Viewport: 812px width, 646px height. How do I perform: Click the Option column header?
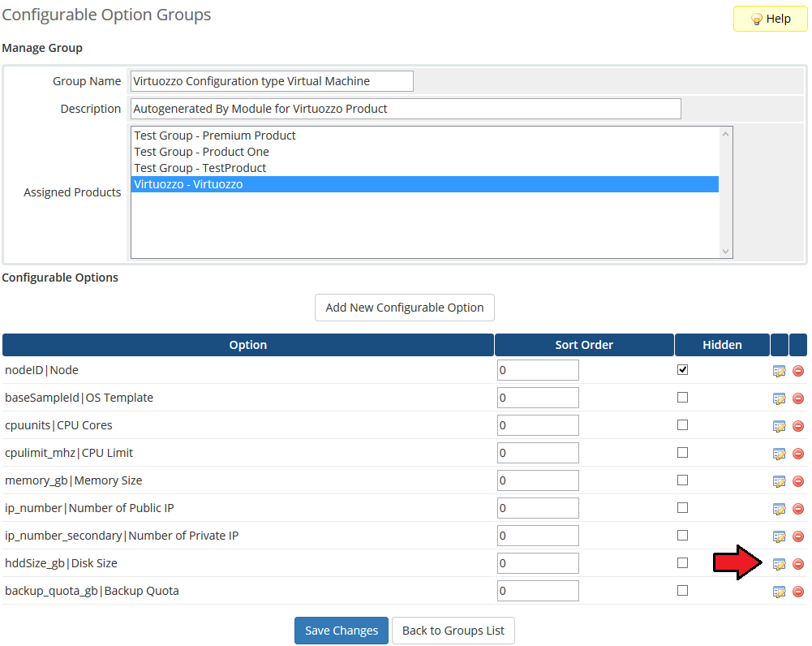point(248,345)
